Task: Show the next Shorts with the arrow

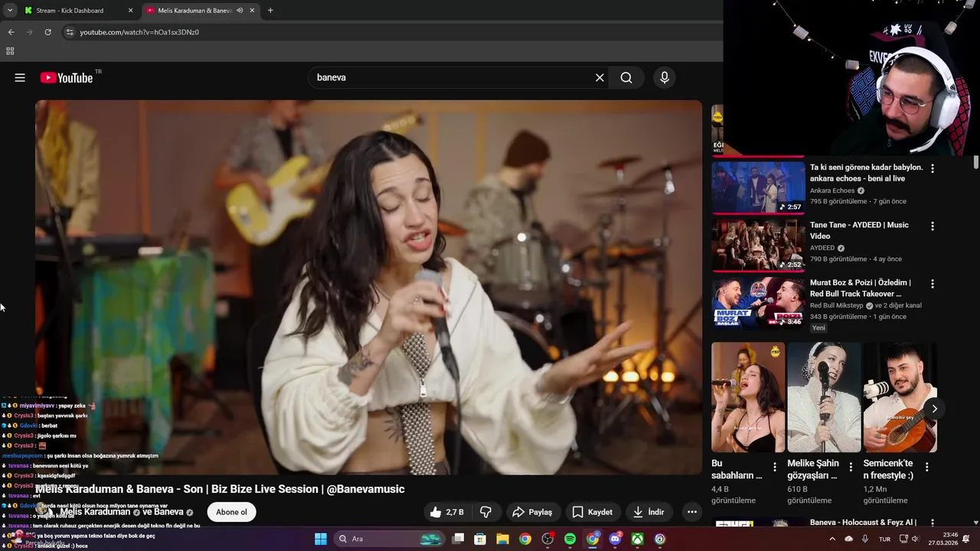Action: point(934,409)
